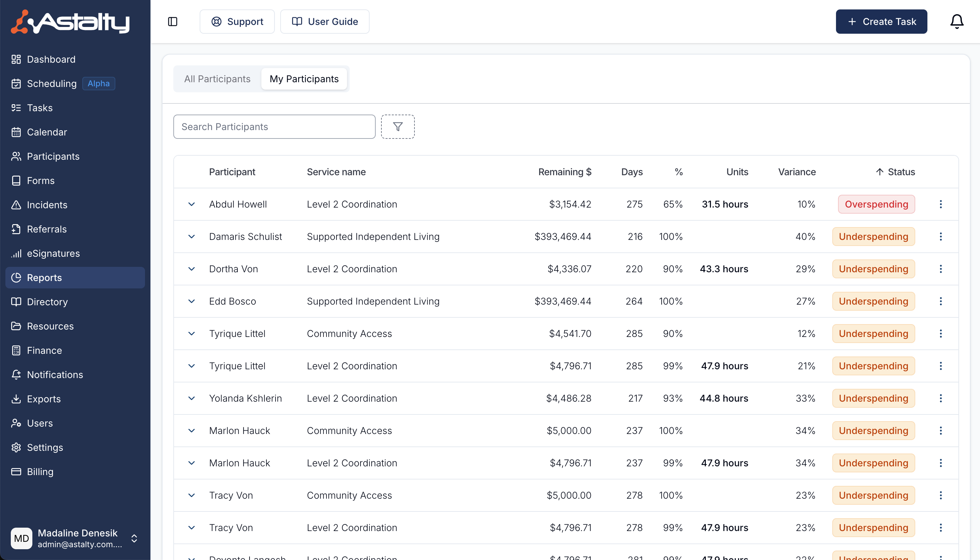This screenshot has height=560, width=980.
Task: Click the Overspending status badge
Action: pyautogui.click(x=876, y=204)
